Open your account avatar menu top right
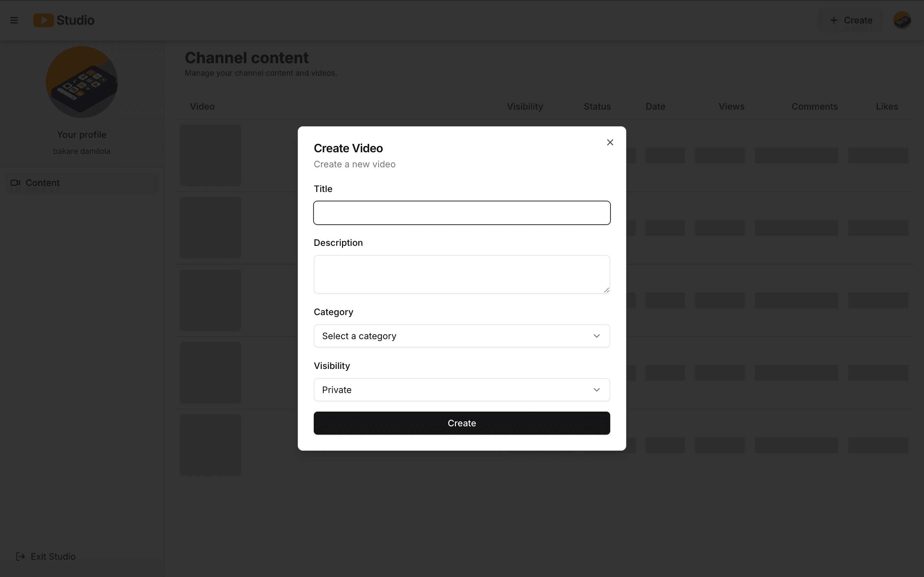 (x=903, y=20)
